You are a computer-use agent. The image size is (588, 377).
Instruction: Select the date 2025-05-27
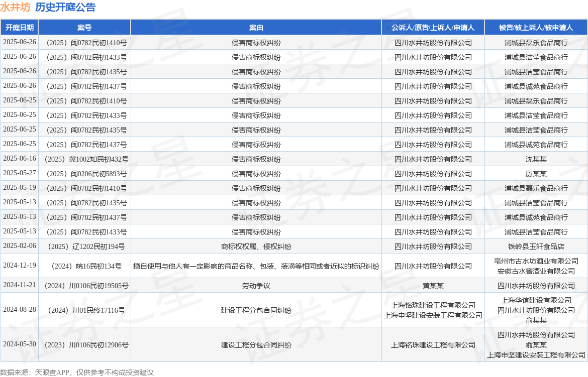pos(20,173)
